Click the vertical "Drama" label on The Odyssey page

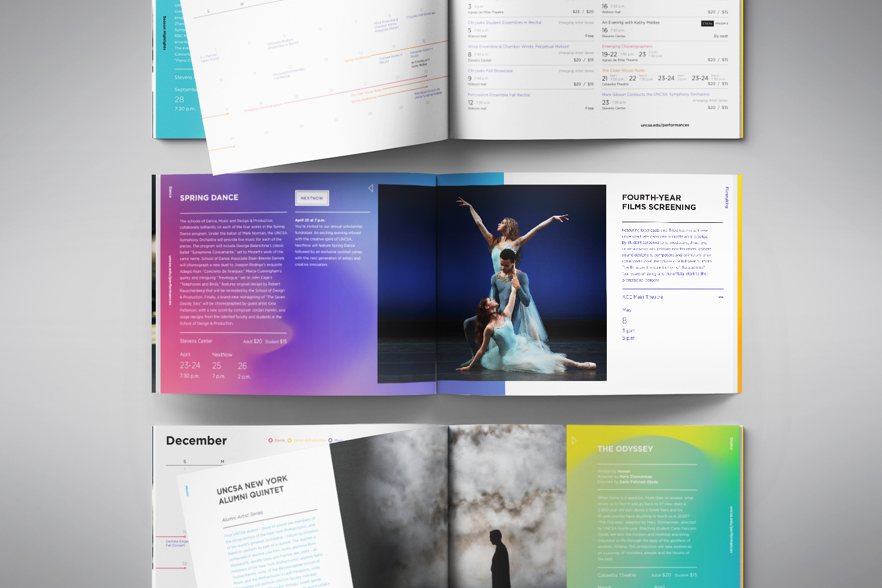731,443
